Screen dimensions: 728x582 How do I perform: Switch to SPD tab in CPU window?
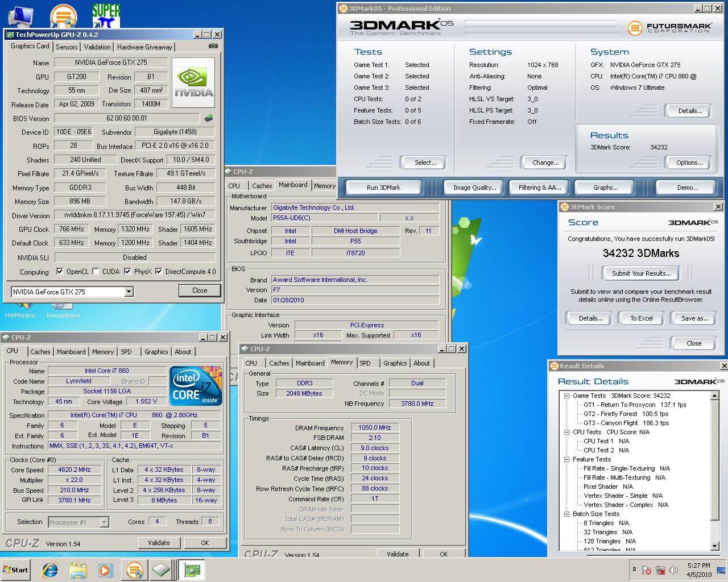point(126,352)
